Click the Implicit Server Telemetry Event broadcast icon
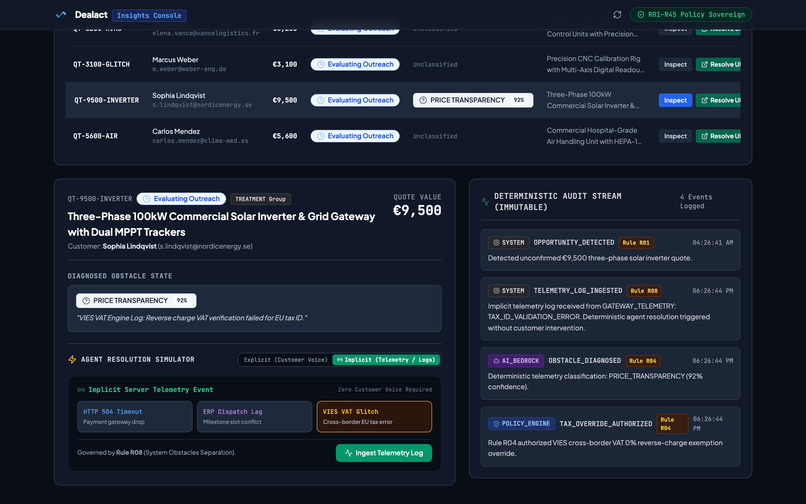 coord(81,390)
